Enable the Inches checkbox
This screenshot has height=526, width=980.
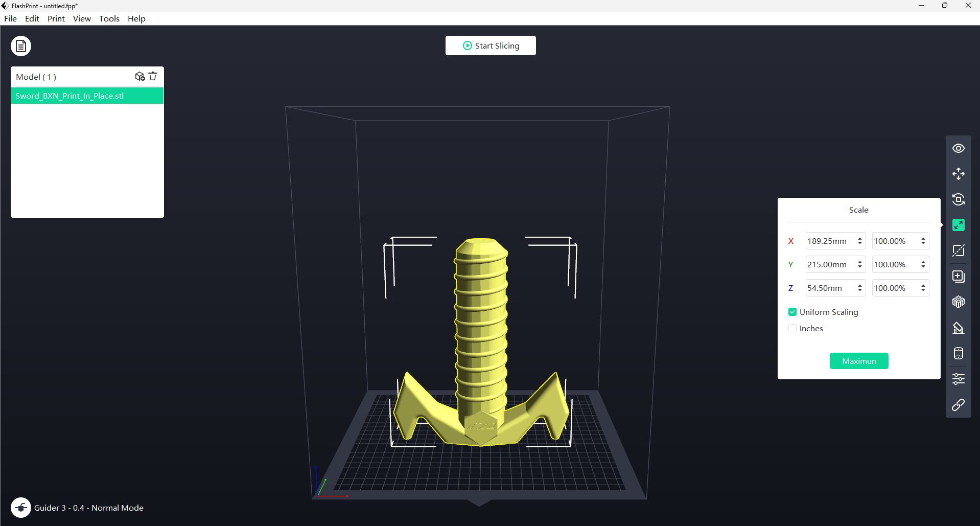[792, 328]
